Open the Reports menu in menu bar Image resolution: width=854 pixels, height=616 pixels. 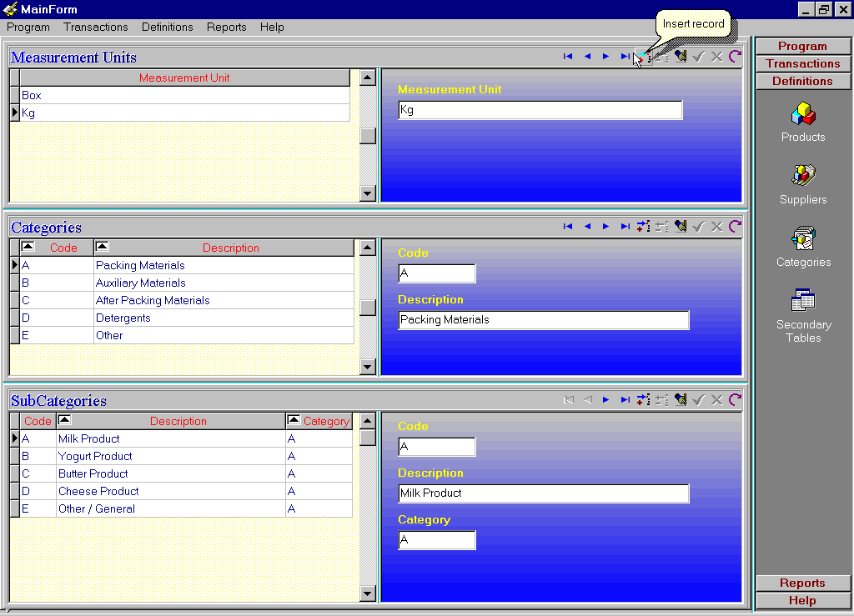227,27
